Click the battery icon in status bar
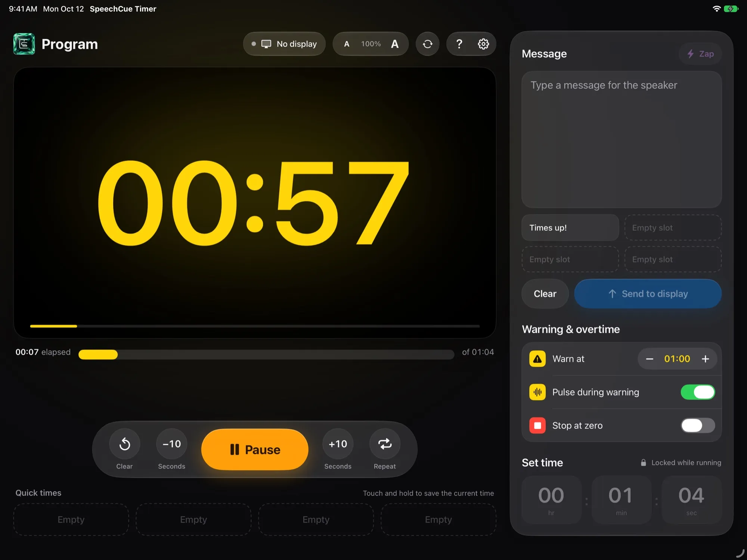 tap(731, 9)
